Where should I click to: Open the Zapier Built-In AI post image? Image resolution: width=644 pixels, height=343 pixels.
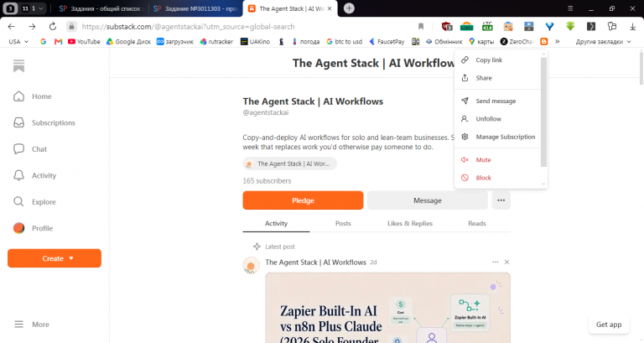pyautogui.click(x=387, y=308)
